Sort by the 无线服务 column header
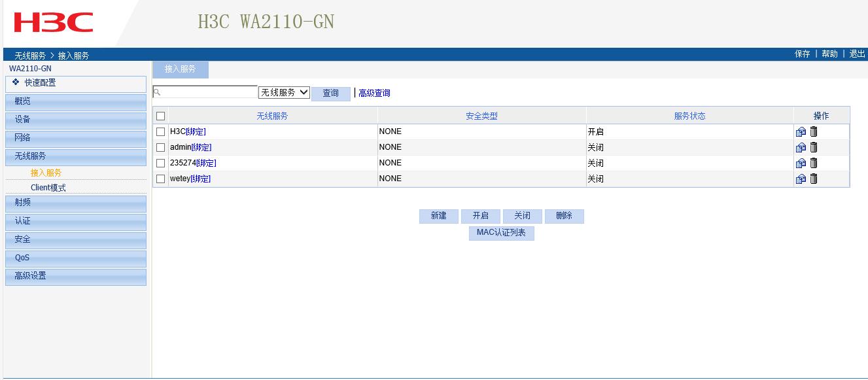This screenshot has width=868, height=380. (272, 116)
